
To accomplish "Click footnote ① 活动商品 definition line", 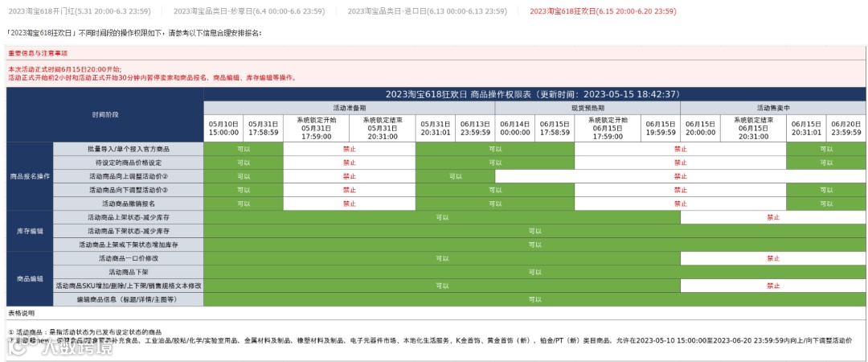I will click(x=85, y=332).
